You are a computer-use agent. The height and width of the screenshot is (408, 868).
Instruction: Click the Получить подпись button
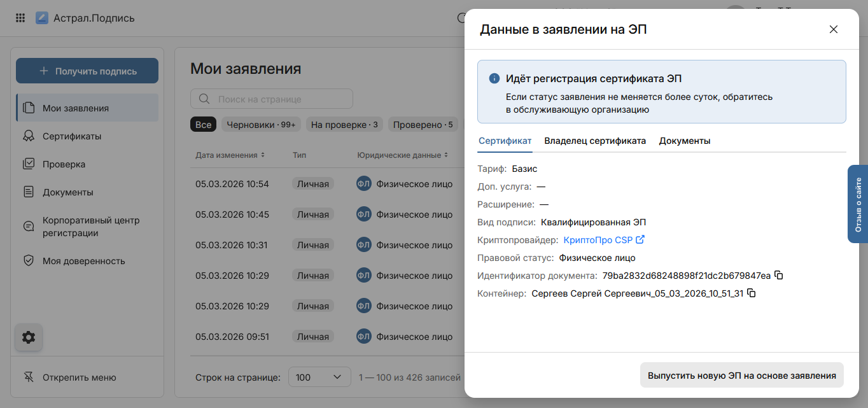87,71
